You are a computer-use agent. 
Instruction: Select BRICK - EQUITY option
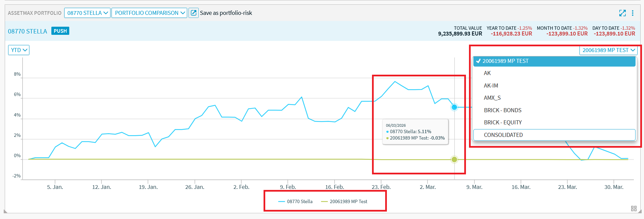503,122
